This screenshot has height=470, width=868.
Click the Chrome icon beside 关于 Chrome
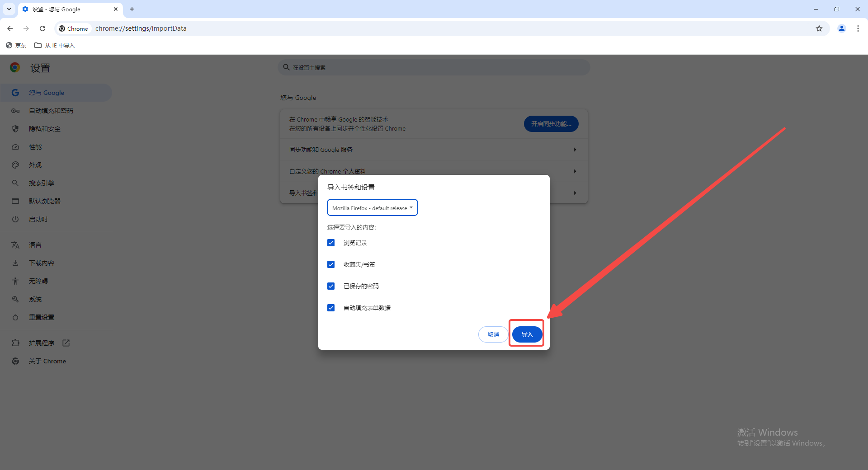15,361
